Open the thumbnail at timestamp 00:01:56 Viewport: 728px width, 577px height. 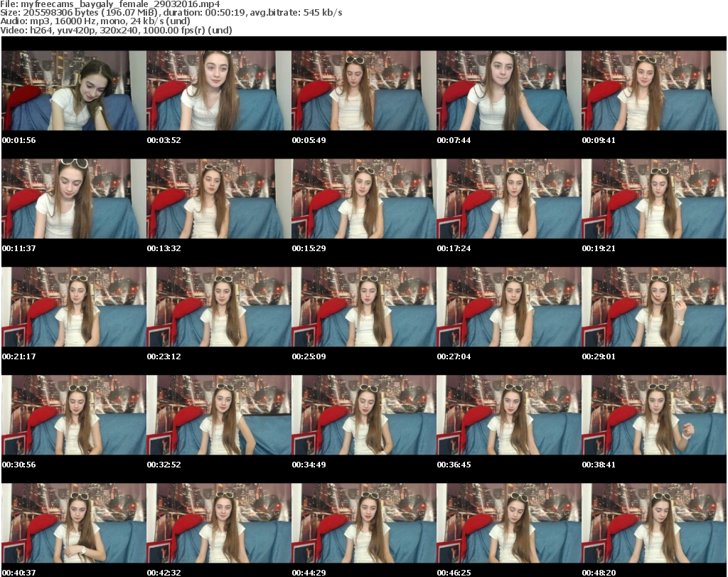[74, 90]
